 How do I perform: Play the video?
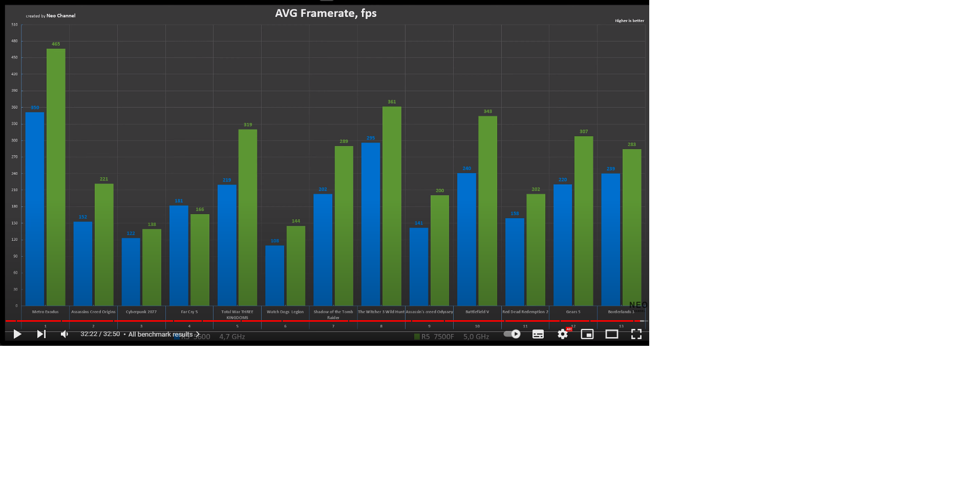17,334
